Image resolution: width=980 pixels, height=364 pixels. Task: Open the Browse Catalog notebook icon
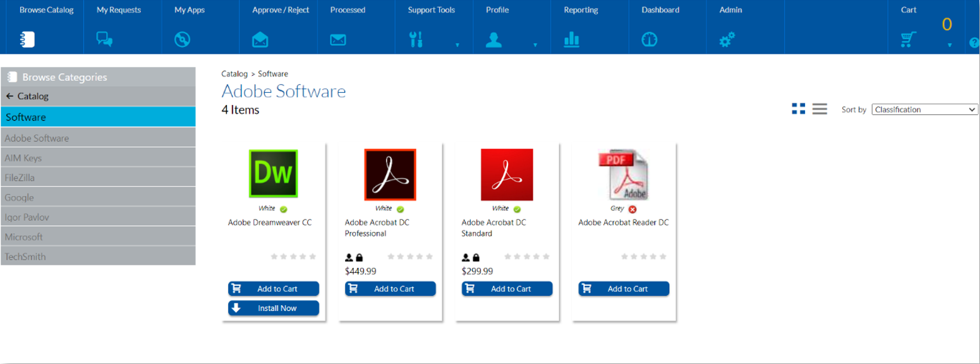point(27,40)
